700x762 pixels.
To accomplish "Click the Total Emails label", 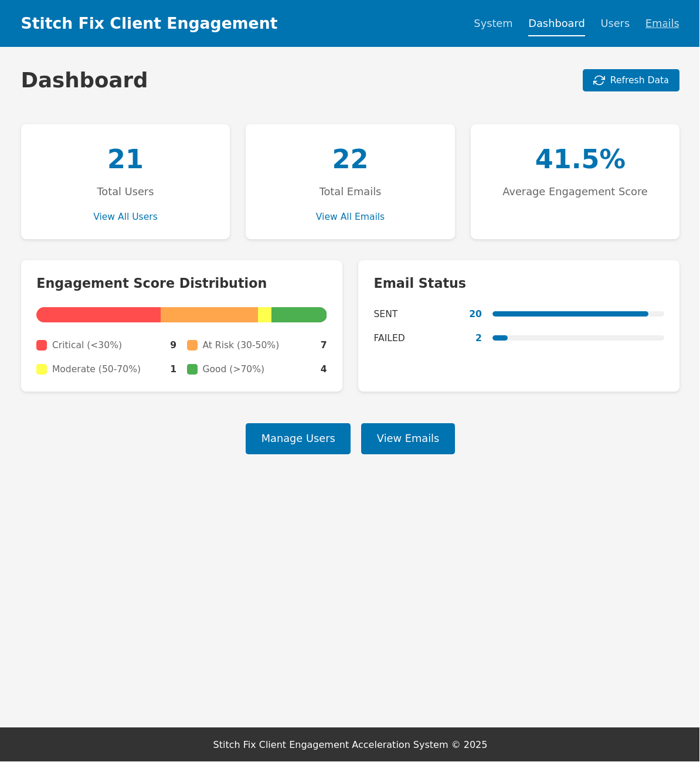I will (350, 192).
